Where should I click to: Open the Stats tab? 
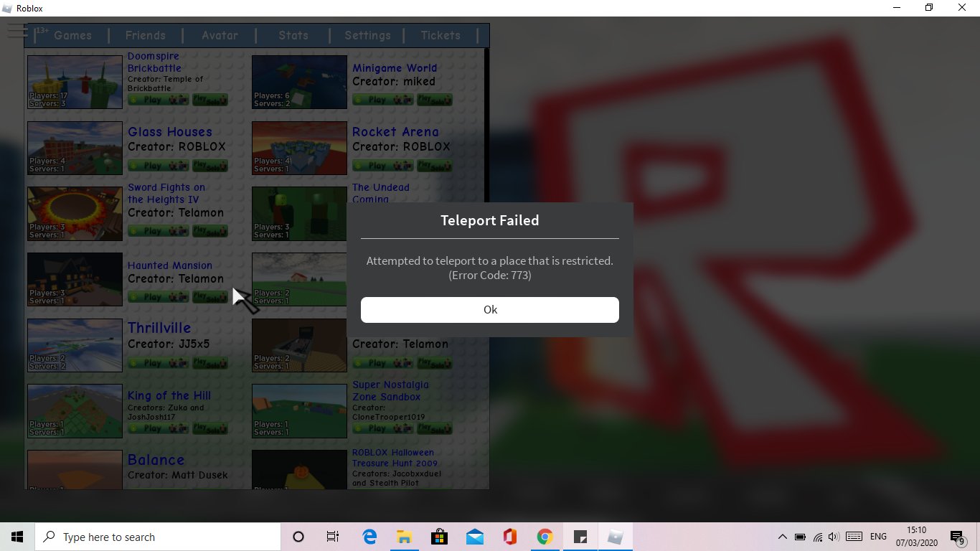[x=293, y=35]
